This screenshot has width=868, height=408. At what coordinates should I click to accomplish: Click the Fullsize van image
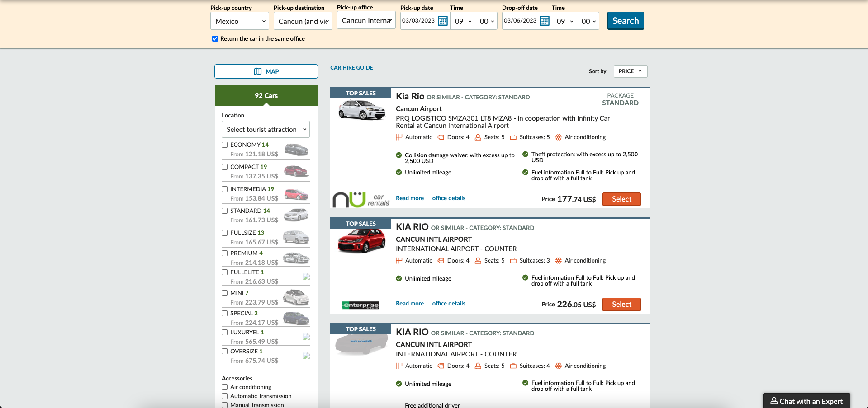(296, 237)
